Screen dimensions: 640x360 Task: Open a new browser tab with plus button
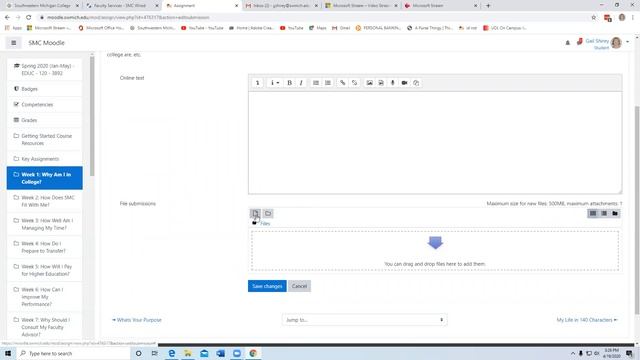(x=488, y=6)
